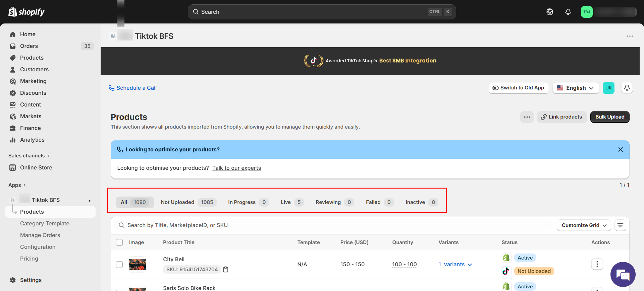Image resolution: width=644 pixels, height=291 pixels.
Task: Toggle the select-all products checkbox
Action: [119, 242]
